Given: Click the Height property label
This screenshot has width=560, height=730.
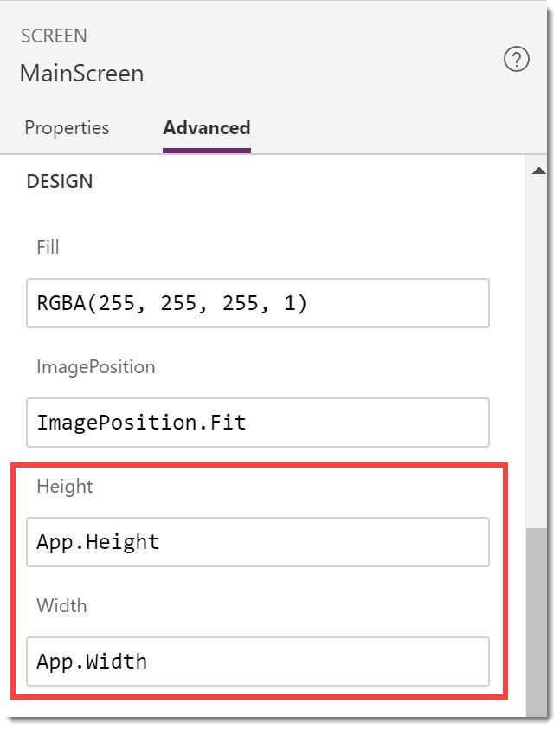Looking at the screenshot, I should (65, 487).
